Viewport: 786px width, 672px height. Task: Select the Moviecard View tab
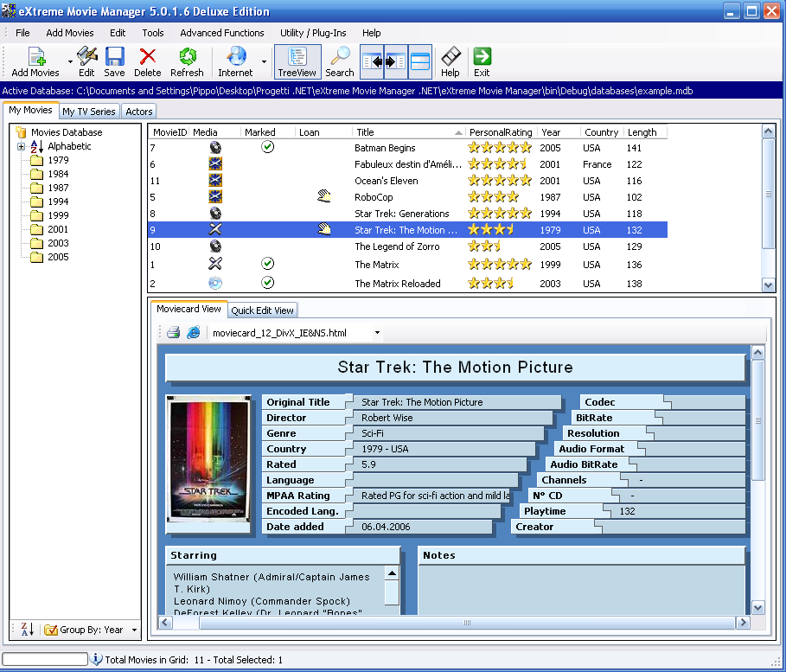point(189,309)
